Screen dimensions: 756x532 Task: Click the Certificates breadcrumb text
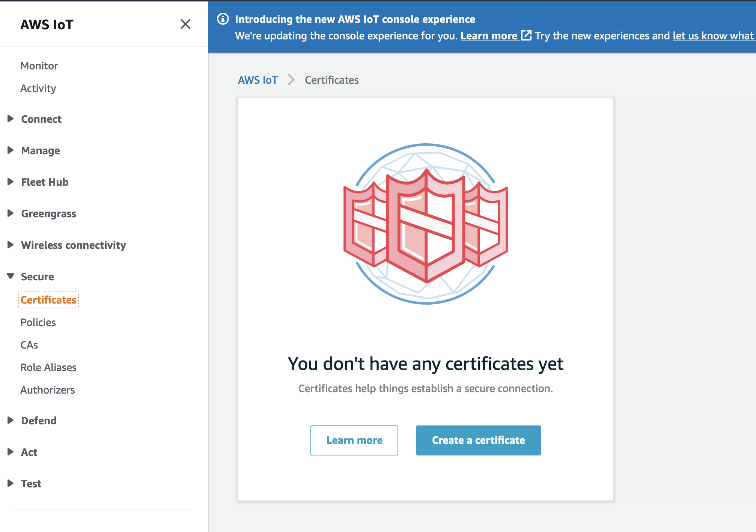click(331, 80)
